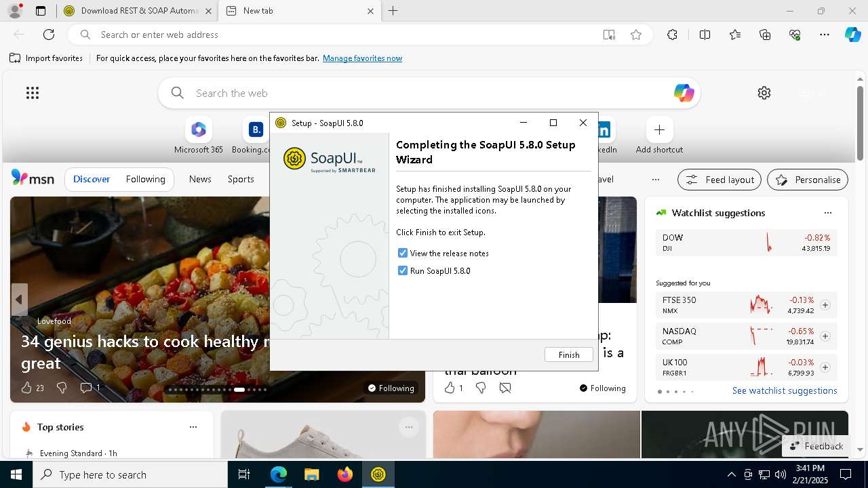Viewport: 868px width, 488px height.
Task: Open File Explorer from taskbar
Action: click(x=311, y=474)
